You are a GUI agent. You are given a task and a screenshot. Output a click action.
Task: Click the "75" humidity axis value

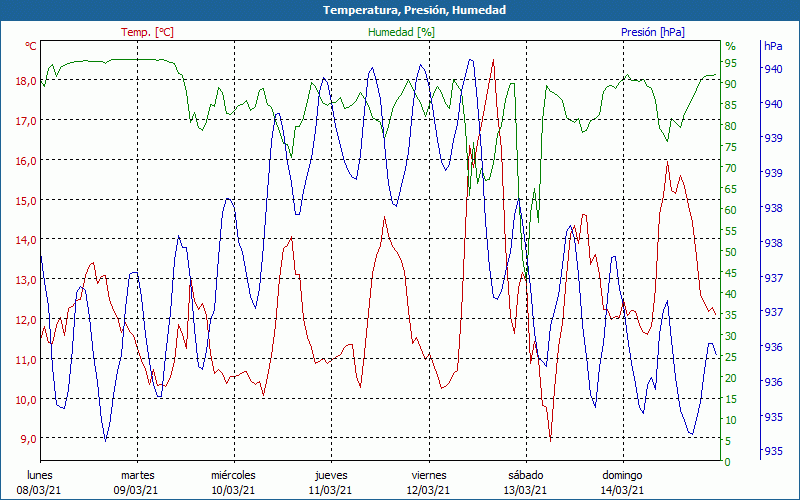731,147
